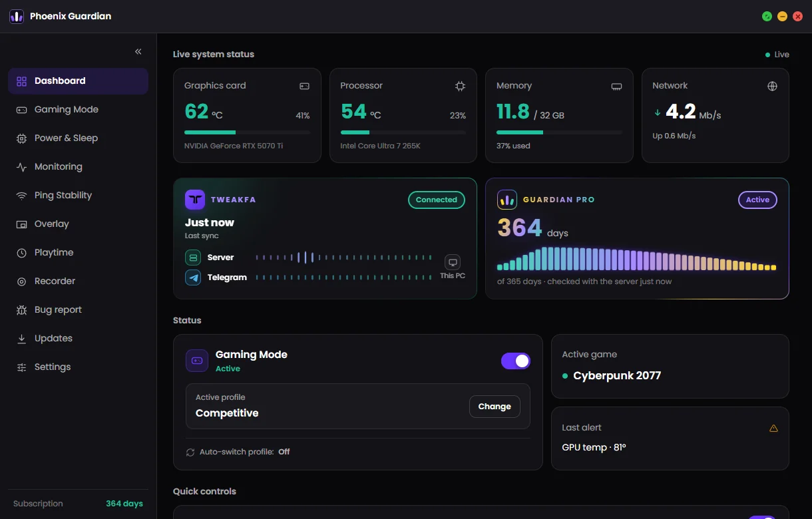Screen dimensions: 812x519
Task: Click the Memory usage progress bar
Action: pyautogui.click(x=559, y=132)
